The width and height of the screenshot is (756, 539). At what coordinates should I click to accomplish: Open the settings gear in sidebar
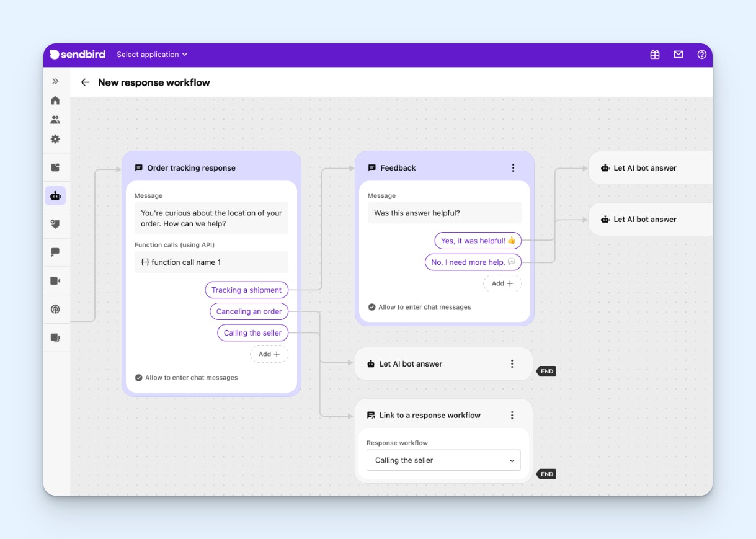[55, 139]
